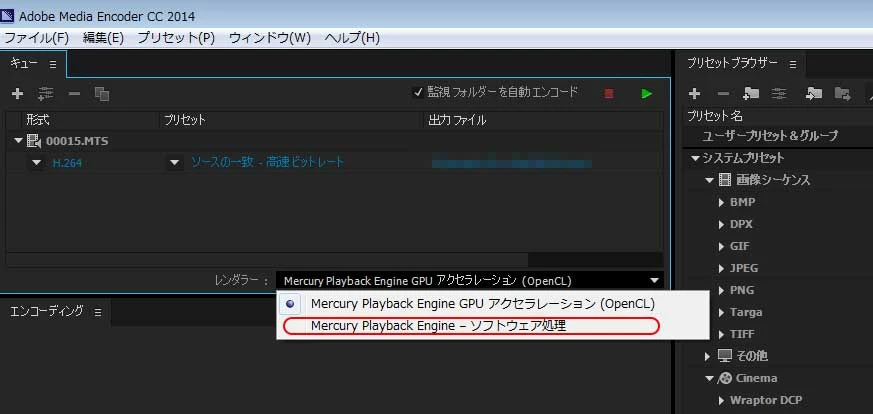Screen dimensions: 873x414
Task: Open the preset dropdown arrow beside ソースの一致
Action: click(x=175, y=162)
